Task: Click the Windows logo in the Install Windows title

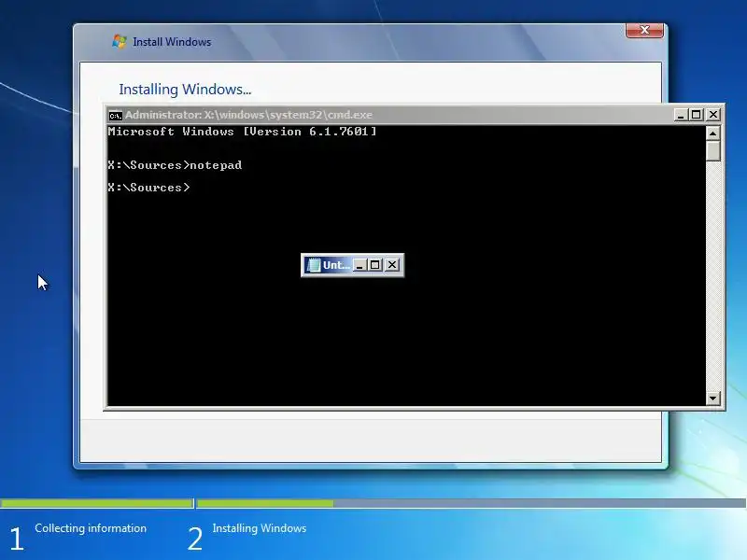Action: [x=120, y=41]
